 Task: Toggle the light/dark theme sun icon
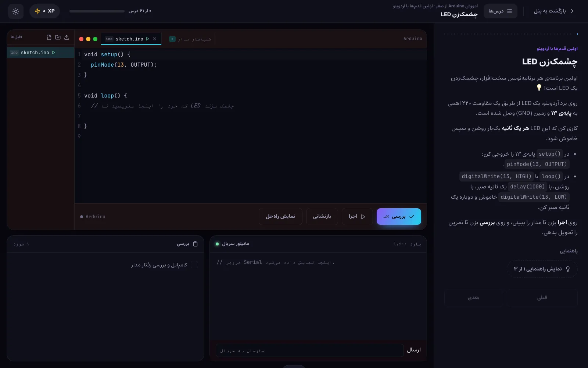[x=16, y=11]
